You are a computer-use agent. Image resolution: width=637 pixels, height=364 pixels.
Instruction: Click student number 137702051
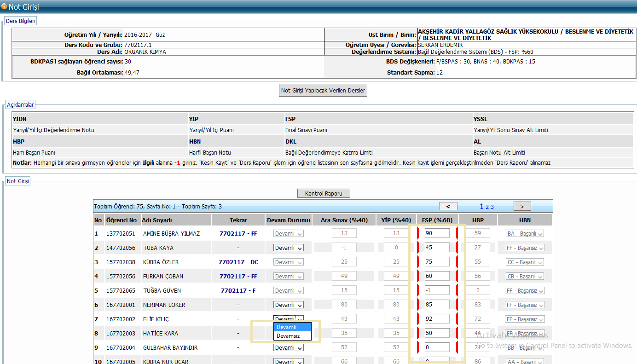[121, 233]
